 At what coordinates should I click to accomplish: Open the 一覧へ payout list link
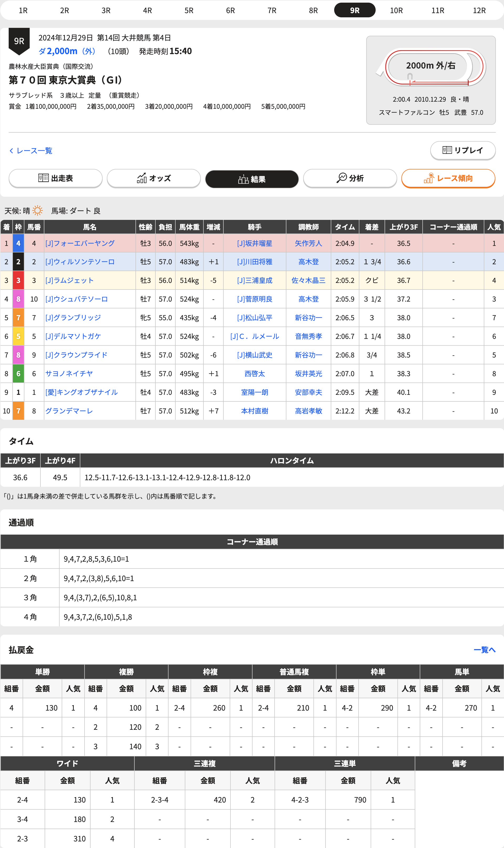[484, 649]
